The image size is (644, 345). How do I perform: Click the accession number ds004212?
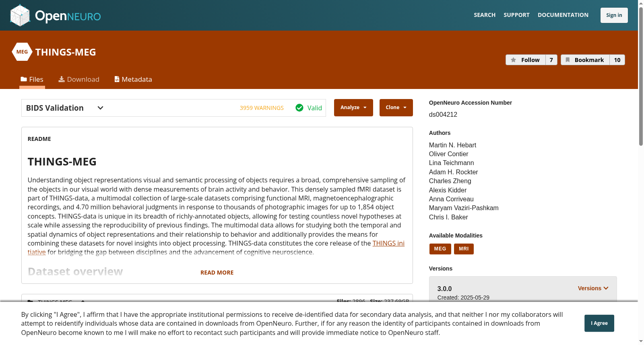click(x=443, y=115)
